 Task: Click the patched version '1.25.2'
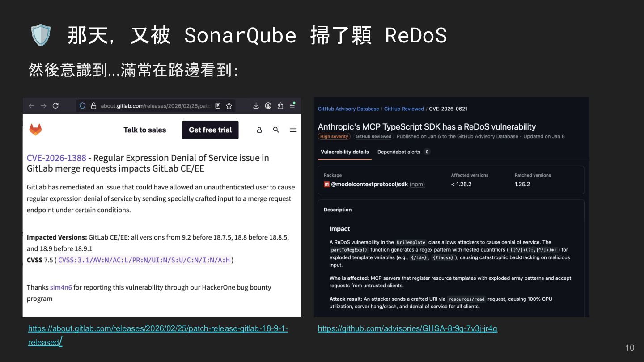click(x=522, y=184)
